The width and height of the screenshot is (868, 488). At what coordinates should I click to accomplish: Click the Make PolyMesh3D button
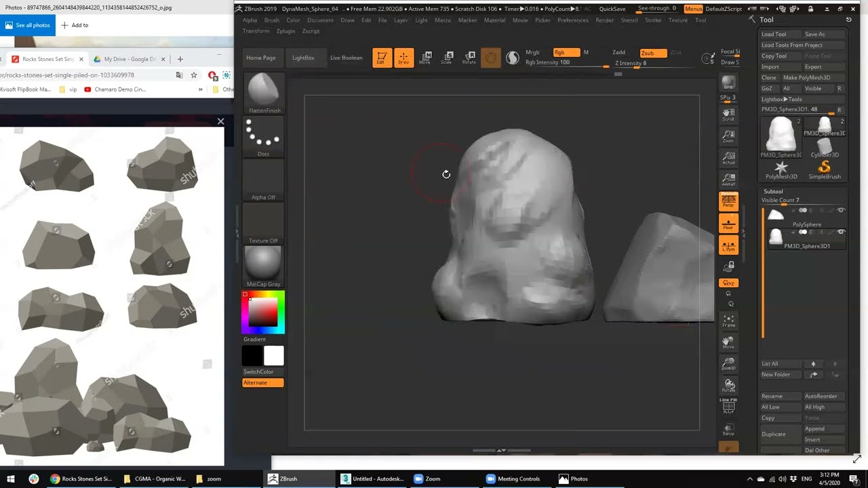click(806, 77)
